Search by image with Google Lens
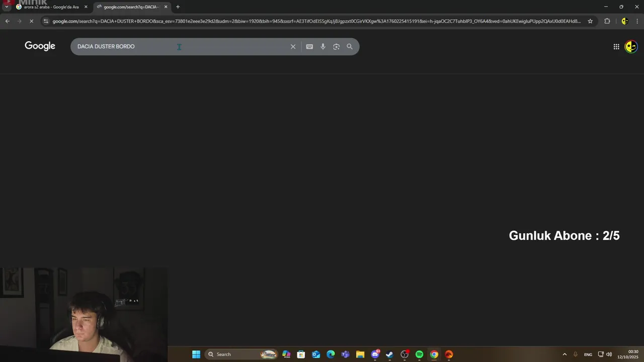Image resolution: width=644 pixels, height=362 pixels. click(x=336, y=47)
